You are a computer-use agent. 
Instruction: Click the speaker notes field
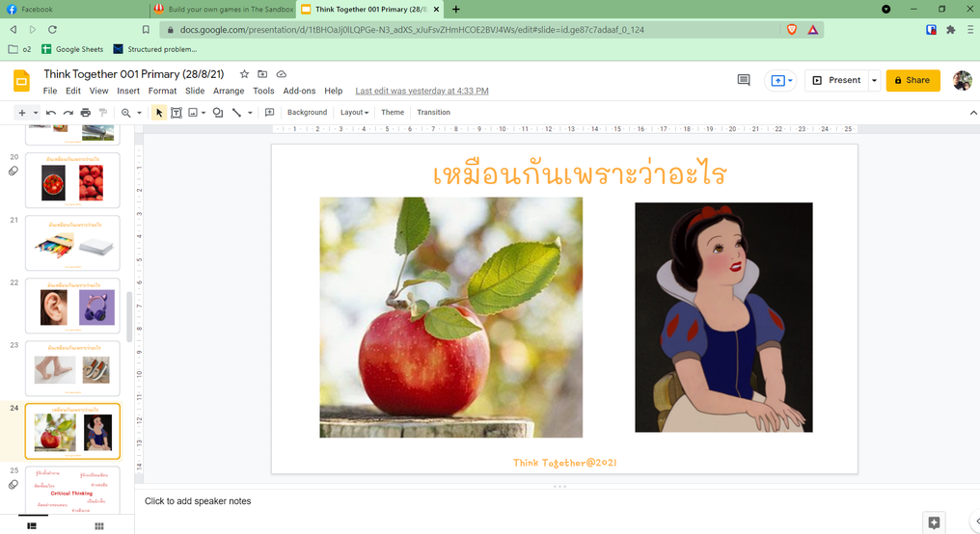pos(557,501)
